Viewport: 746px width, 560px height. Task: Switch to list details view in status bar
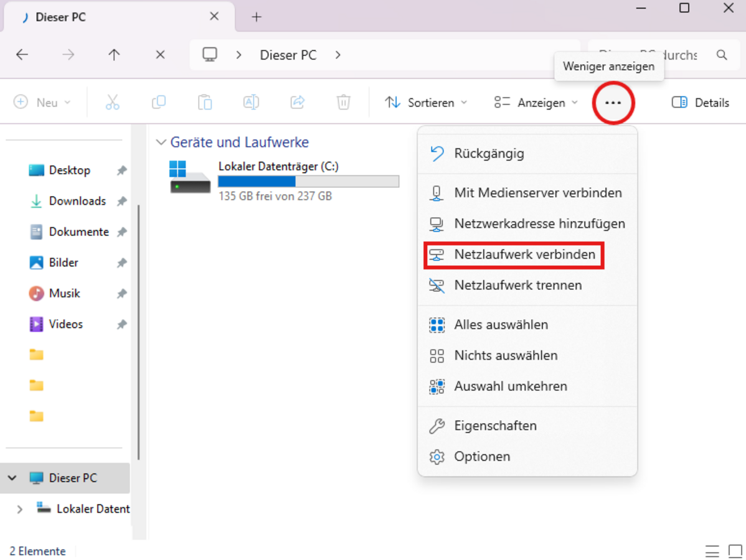point(712,551)
